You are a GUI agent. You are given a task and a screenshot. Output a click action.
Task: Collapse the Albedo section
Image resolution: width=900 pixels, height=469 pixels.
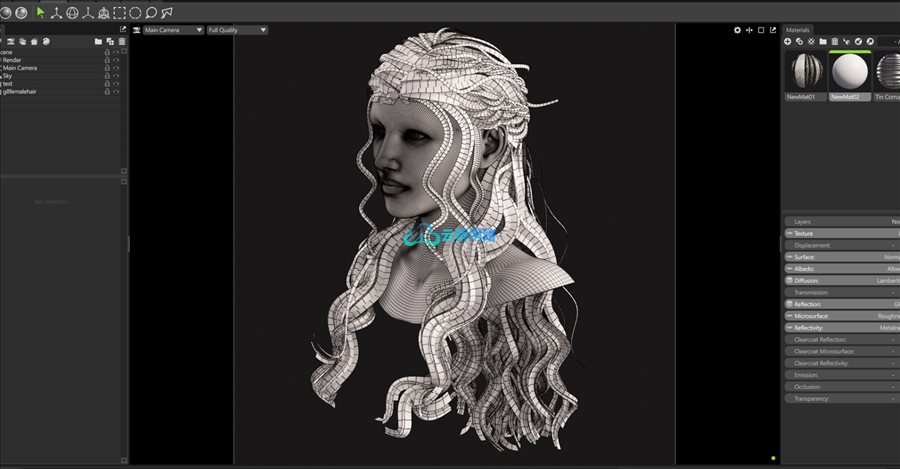(790, 269)
